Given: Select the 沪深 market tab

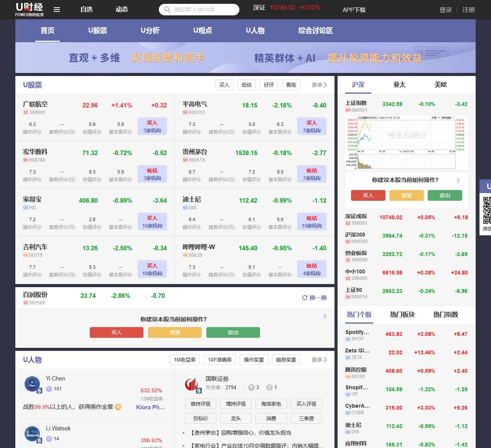Looking at the screenshot, I should (358, 84).
